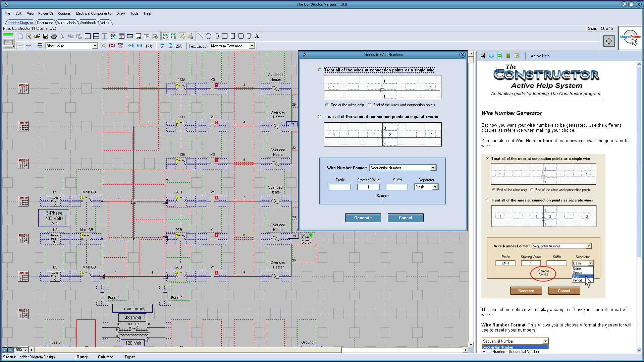Select the text tool (A) in the drawing toolbar

point(257,36)
